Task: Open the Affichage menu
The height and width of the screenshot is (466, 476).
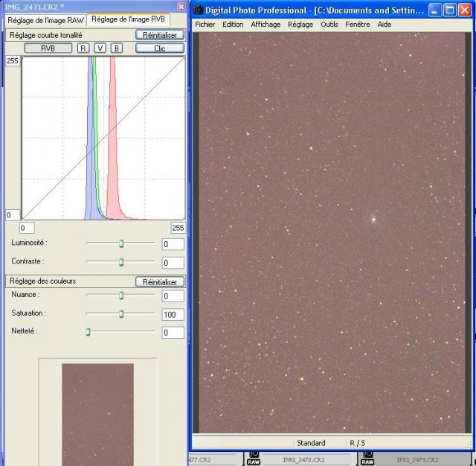Action: point(266,25)
